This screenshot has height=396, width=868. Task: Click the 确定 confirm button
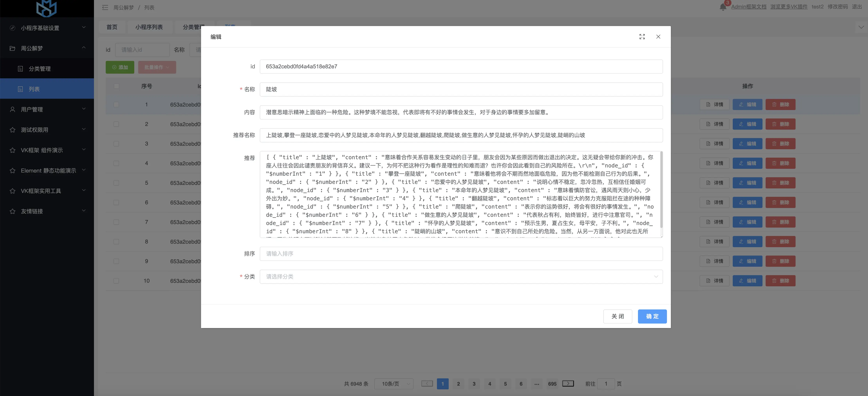point(652,316)
